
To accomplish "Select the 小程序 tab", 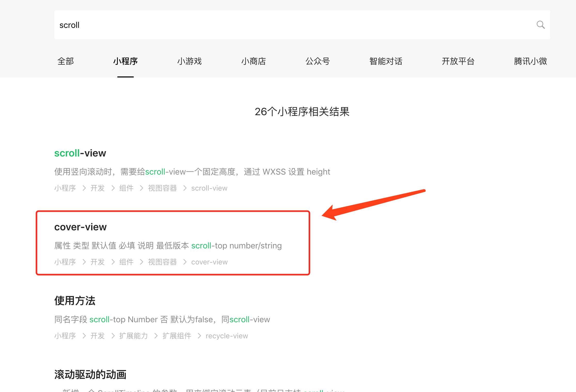I will tap(126, 61).
